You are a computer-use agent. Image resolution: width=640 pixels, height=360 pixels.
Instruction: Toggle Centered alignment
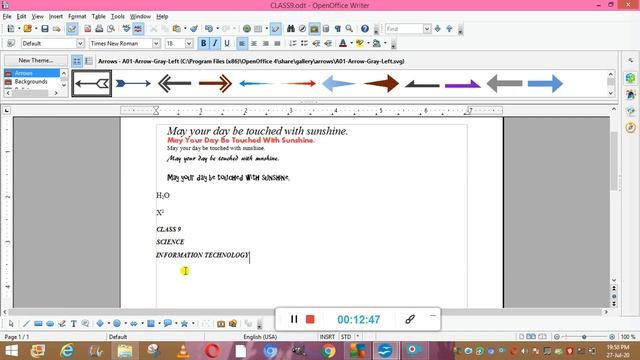click(254, 43)
